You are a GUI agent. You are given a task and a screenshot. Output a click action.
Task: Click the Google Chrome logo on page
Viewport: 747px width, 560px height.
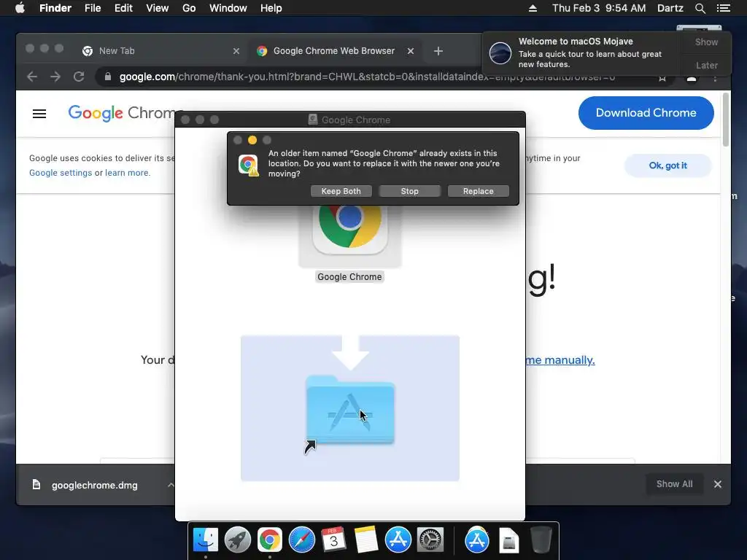tap(122, 113)
